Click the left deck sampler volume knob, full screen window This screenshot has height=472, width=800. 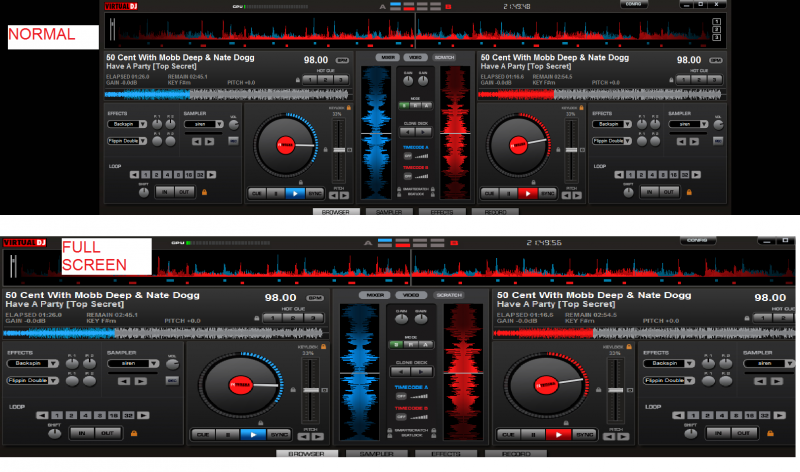(172, 364)
